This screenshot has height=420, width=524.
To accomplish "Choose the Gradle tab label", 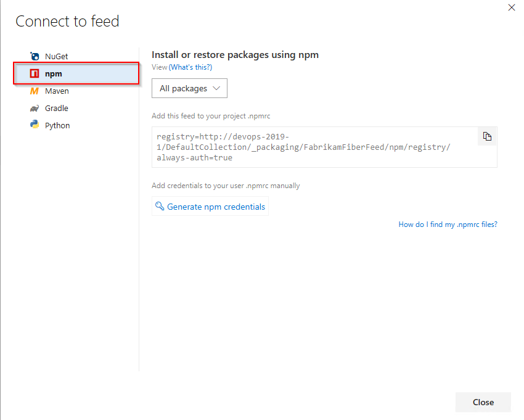I will (x=57, y=109).
